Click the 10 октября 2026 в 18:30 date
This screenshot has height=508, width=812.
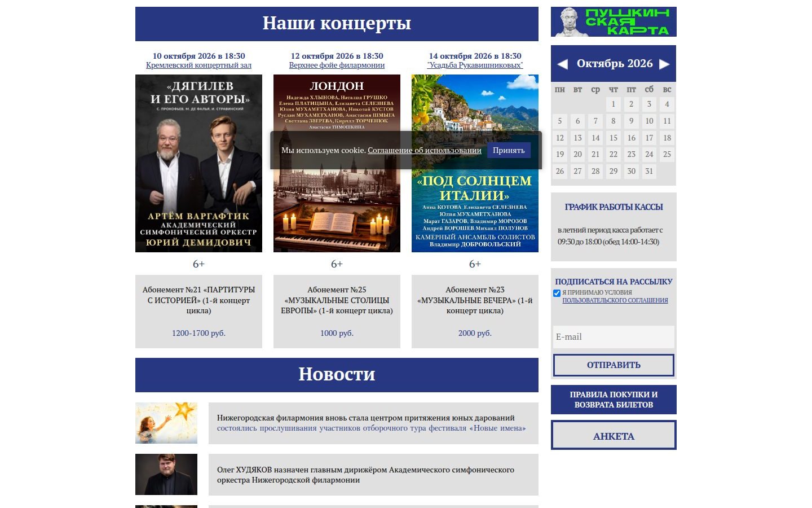[198, 56]
